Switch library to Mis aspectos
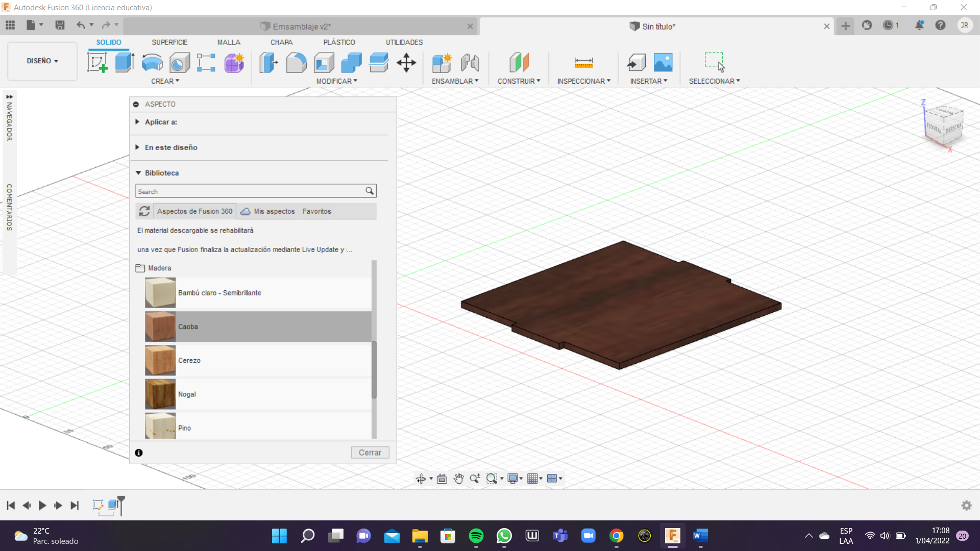This screenshot has width=980, height=551. [x=274, y=211]
